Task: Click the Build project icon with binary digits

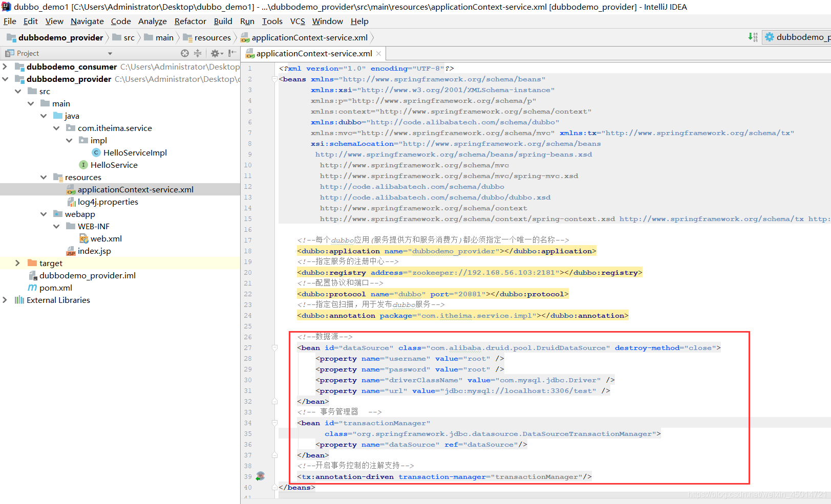Action: point(753,37)
